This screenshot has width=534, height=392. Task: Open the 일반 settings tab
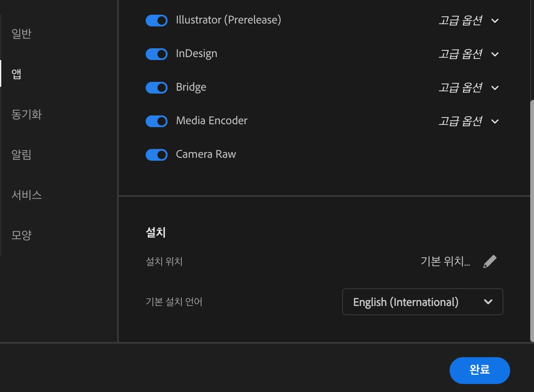click(21, 34)
